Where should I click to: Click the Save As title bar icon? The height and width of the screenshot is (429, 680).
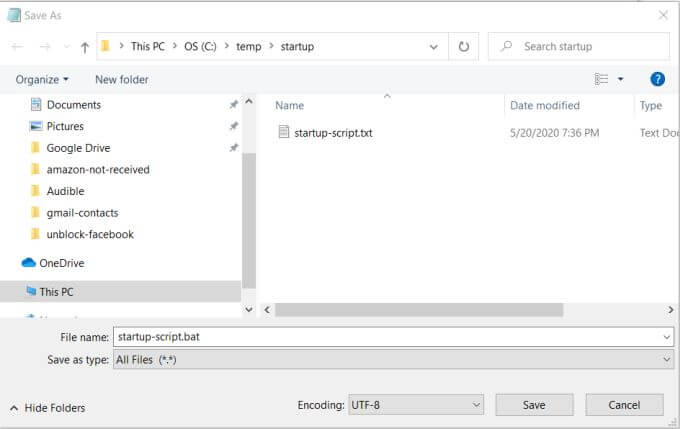point(14,15)
